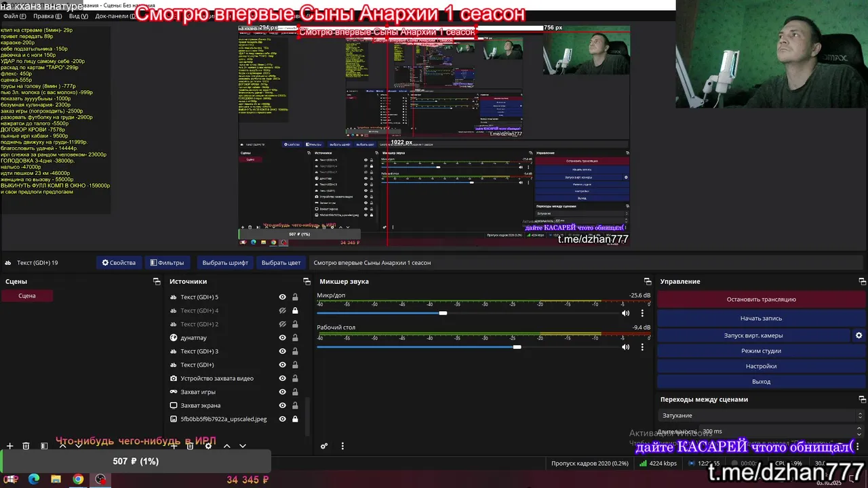Lock the Захват игры source
The width and height of the screenshot is (868, 488).
[x=295, y=392]
